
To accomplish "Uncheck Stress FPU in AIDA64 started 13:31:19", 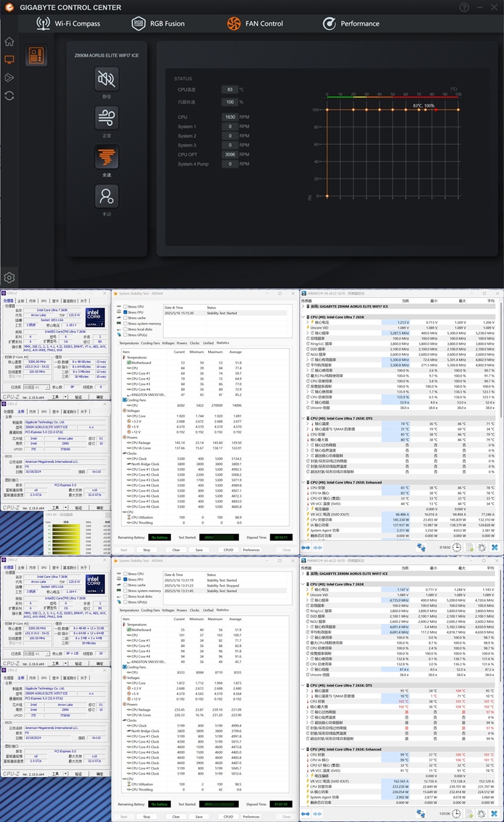I will tap(125, 579).
